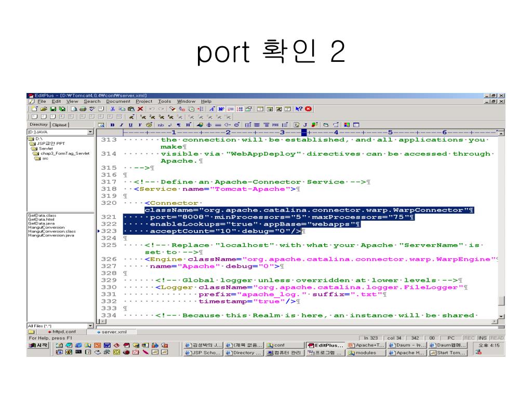The height and width of the screenshot is (399, 532).
Task: Apply Underline HTML tag button
Action: 130,125
